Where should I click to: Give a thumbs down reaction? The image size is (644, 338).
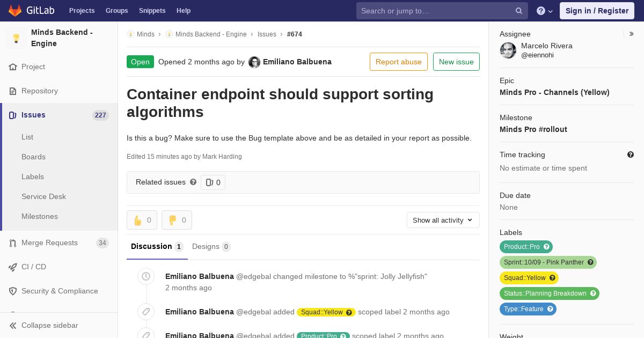click(x=177, y=220)
